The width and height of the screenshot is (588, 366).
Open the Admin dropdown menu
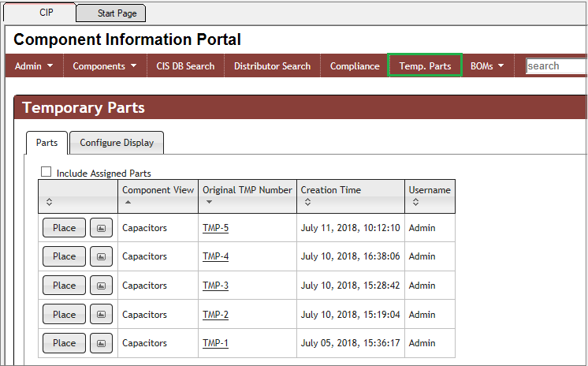[34, 66]
